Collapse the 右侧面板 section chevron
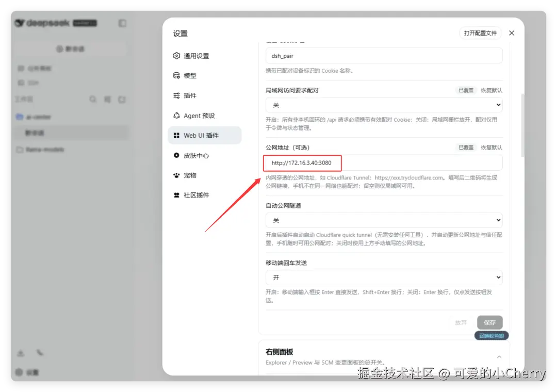 tap(499, 356)
